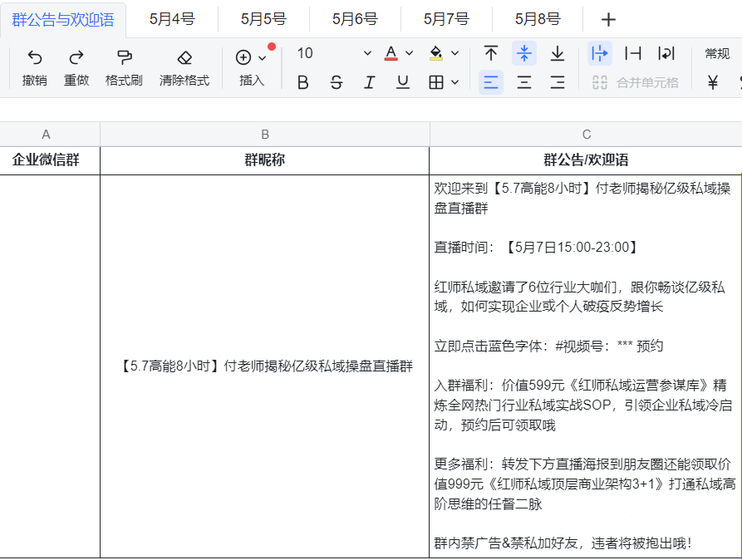Expand the font size dropdown showing 10
742x560 pixels.
(x=367, y=53)
